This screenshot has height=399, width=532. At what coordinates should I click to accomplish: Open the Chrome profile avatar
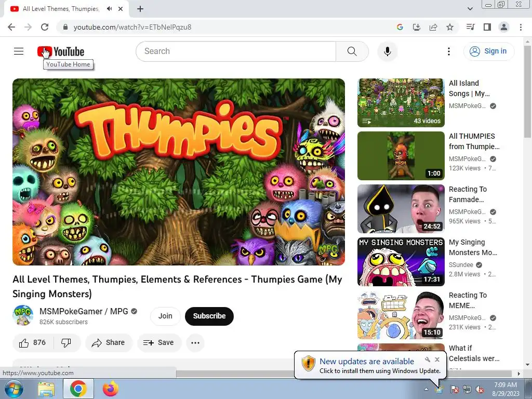(x=504, y=27)
